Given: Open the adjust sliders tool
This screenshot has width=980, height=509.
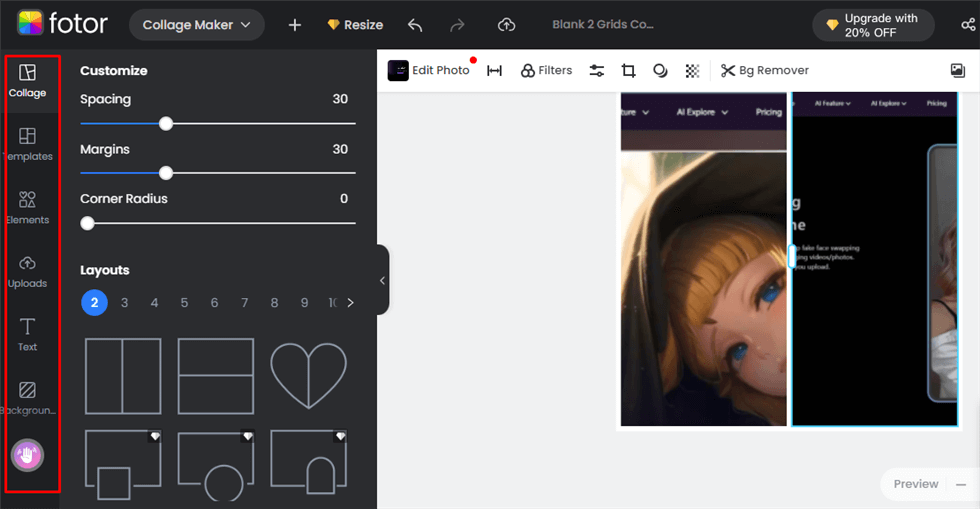Looking at the screenshot, I should 597,71.
